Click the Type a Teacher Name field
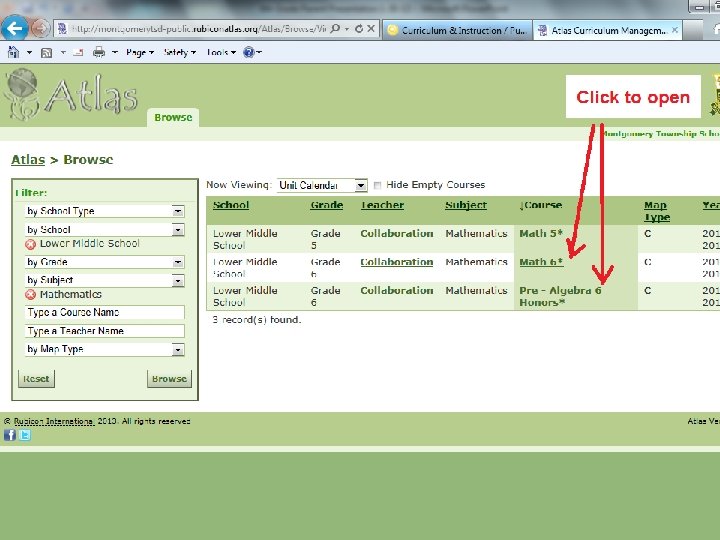This screenshot has height=540, width=720. coord(105,331)
